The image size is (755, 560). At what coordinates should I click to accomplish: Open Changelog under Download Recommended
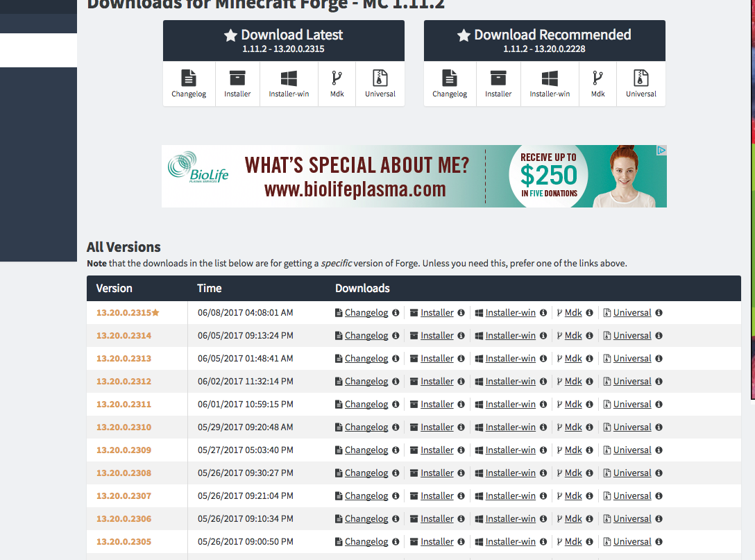click(x=450, y=84)
